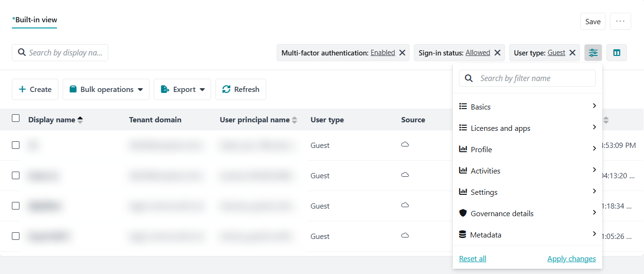Remove the Multi-factor authentication filter chip

[402, 53]
